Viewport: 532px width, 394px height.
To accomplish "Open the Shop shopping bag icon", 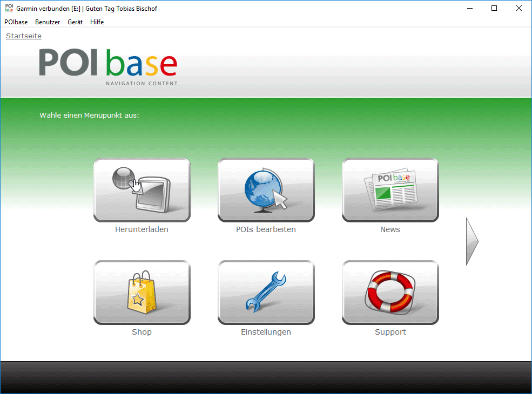I will (142, 292).
